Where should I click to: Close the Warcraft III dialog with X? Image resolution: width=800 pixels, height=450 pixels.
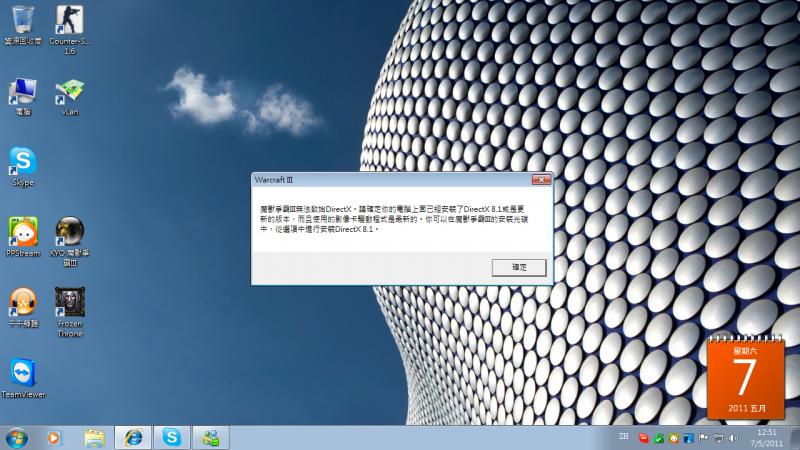click(541, 180)
